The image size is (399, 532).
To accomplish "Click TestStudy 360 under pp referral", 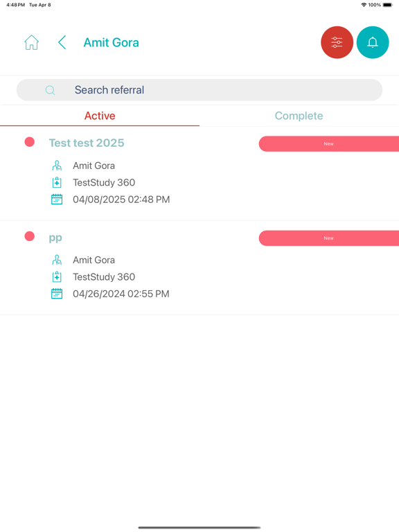I will pos(104,277).
